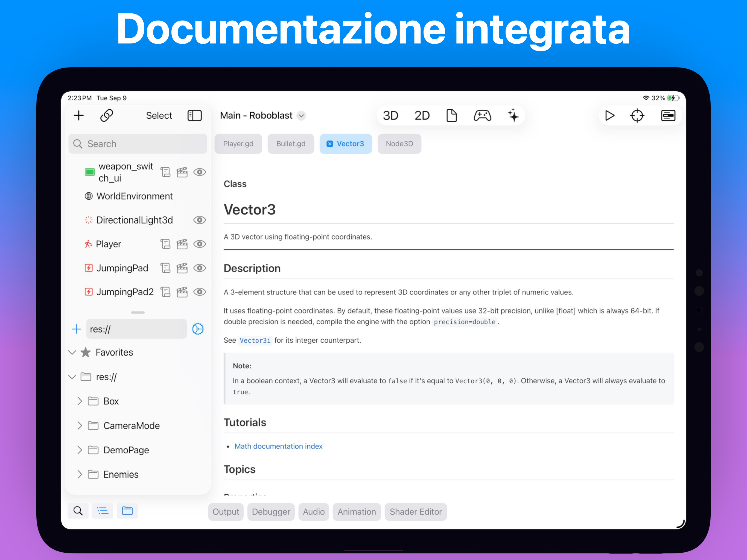747x560 pixels.
Task: Follow the Vector3i class link
Action: point(255,340)
